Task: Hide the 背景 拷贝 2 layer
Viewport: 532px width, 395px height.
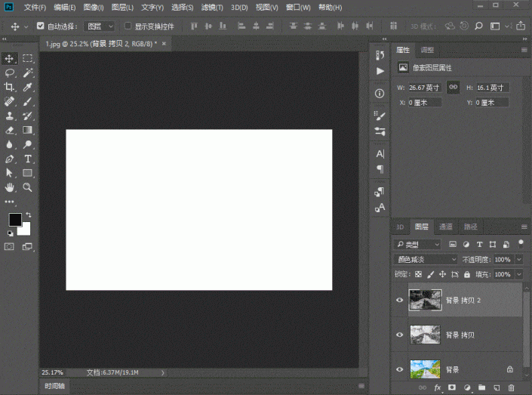Action: (399, 300)
